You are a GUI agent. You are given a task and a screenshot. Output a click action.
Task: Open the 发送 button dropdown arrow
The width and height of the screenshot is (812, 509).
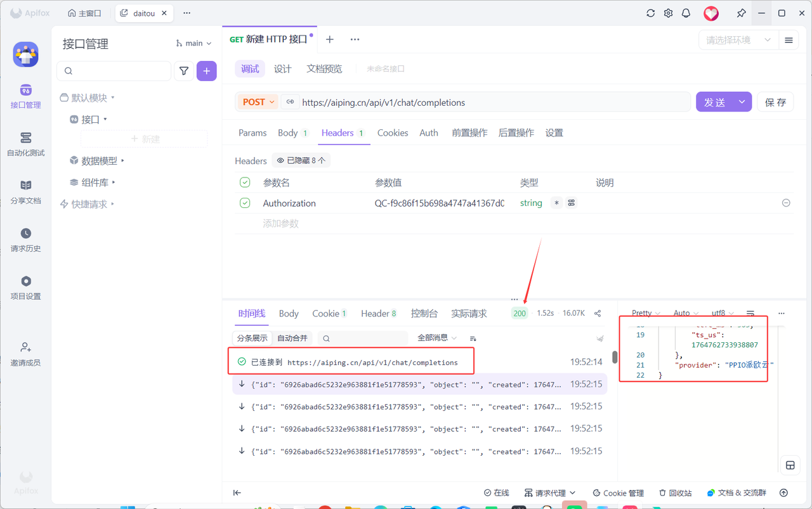coord(742,102)
